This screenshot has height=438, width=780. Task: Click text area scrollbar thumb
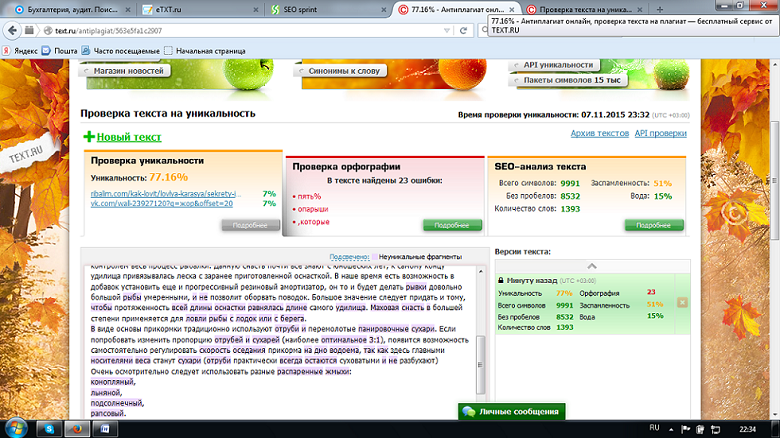pos(481,364)
